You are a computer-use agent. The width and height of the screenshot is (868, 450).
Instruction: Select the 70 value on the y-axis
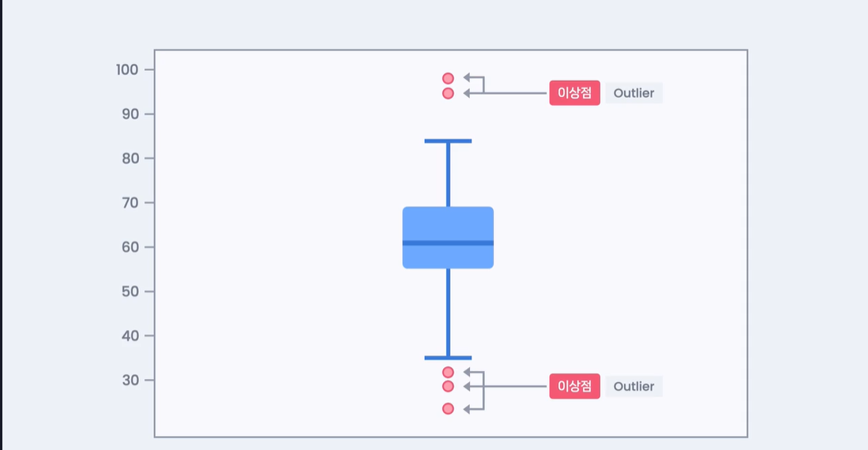coord(130,203)
